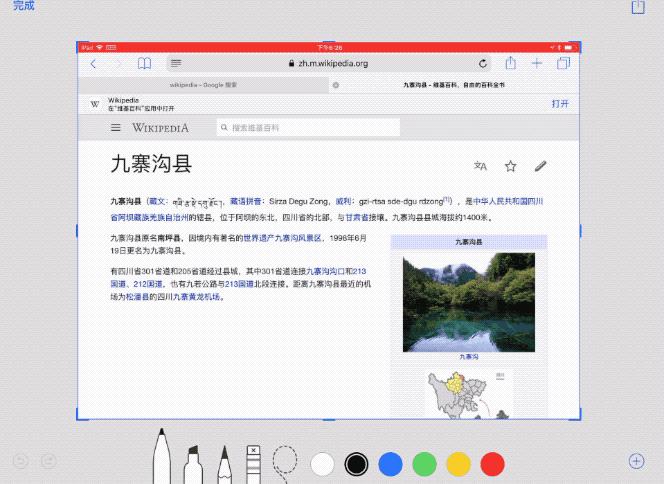Select the eraser tool
664x484 pixels.
tap(253, 465)
